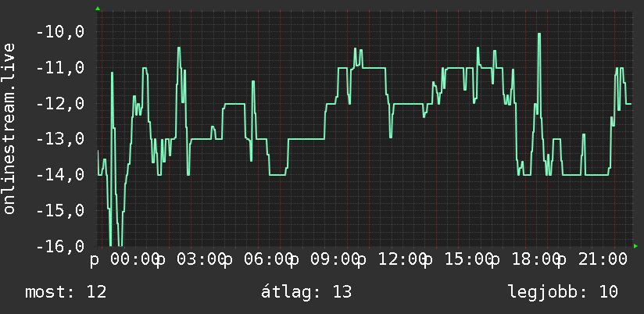Viewport: 644px width, 314px height.
Task: Click the 'p 21:00' time axis label
Action: 592,260
